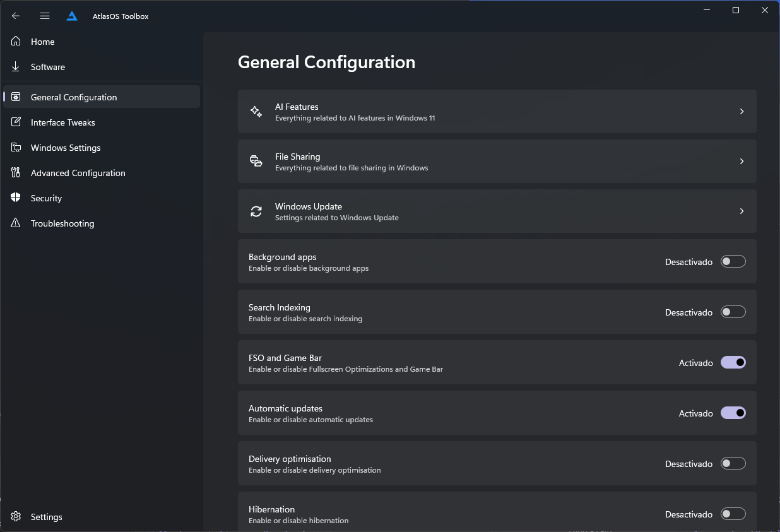Open Settings at the sidebar bottom

pyautogui.click(x=46, y=517)
